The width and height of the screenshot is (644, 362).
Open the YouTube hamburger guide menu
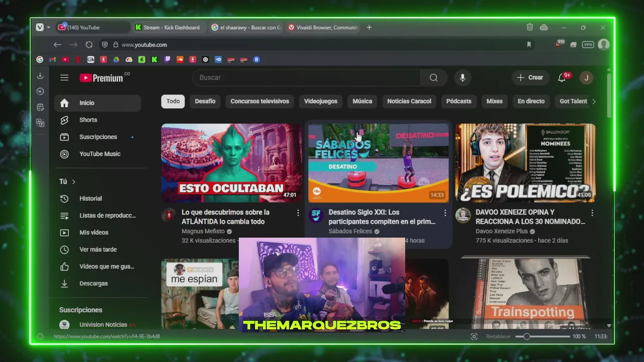64,77
